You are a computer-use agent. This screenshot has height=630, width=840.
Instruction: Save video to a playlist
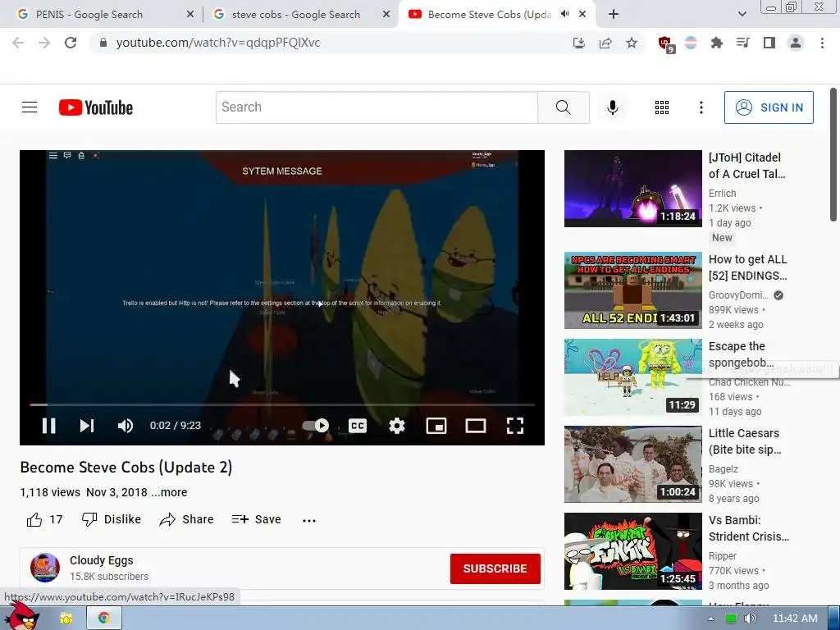pos(256,519)
